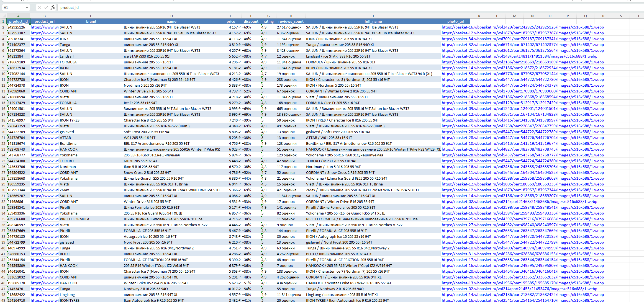Click the green error indicator in cell A2

(x=8, y=25)
